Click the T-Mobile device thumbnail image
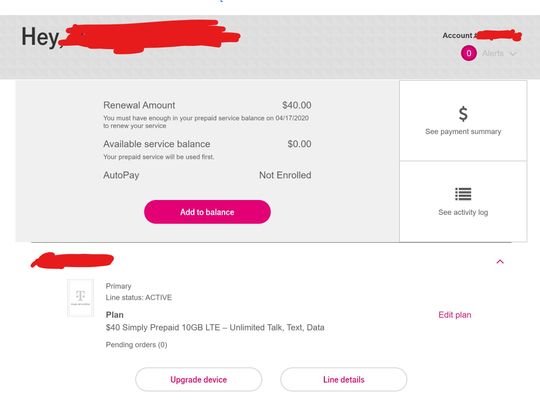 tap(80, 298)
